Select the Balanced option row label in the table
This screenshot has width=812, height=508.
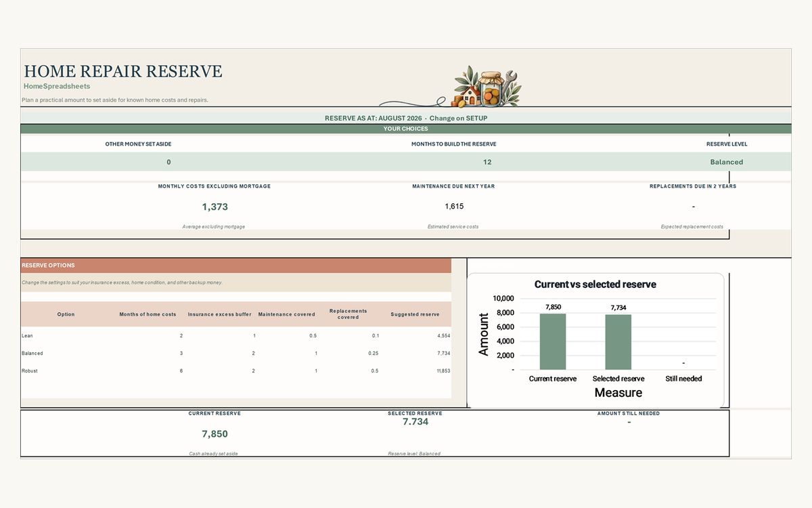pyautogui.click(x=32, y=354)
